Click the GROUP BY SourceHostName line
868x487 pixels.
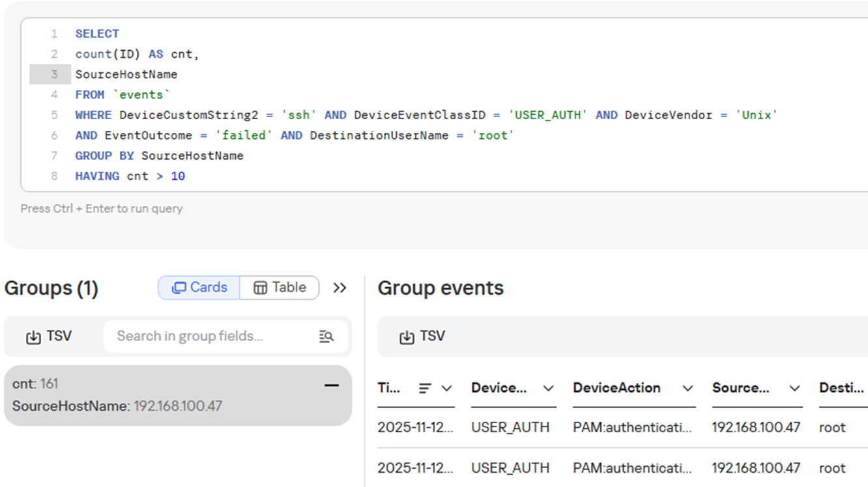pos(159,156)
